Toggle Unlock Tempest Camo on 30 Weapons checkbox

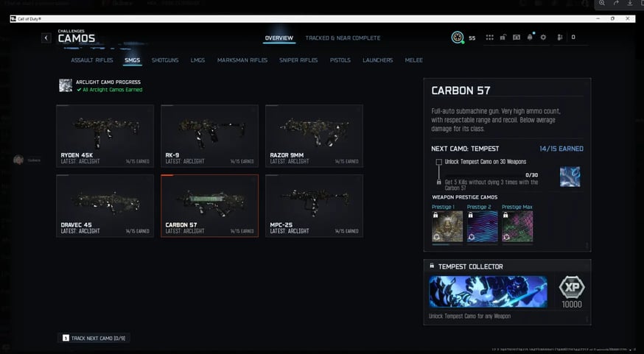(x=438, y=162)
